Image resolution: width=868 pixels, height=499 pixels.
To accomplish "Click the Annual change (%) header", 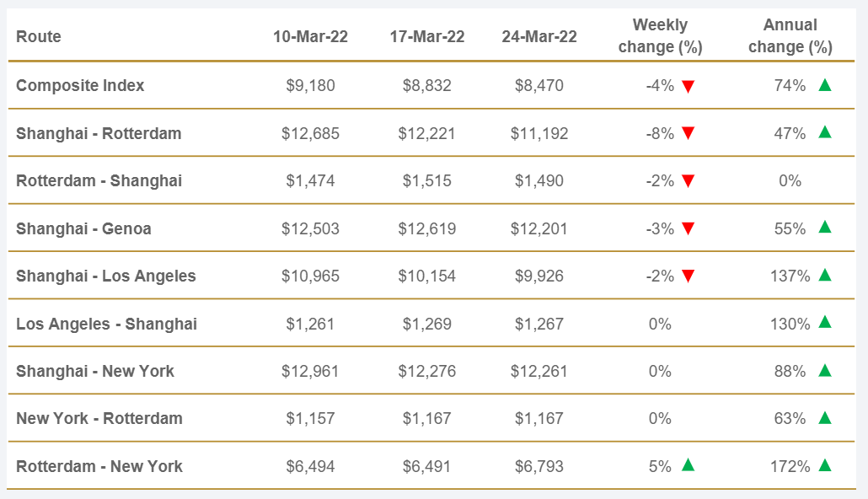I will 790,36.
